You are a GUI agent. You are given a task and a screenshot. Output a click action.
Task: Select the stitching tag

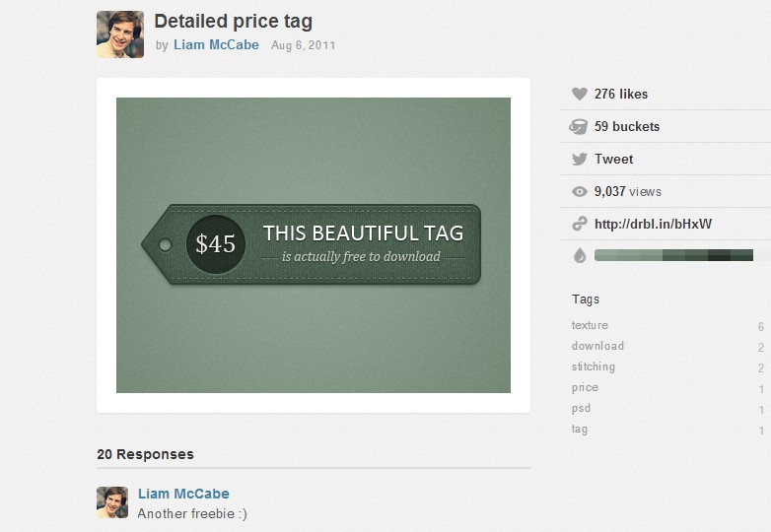593,367
